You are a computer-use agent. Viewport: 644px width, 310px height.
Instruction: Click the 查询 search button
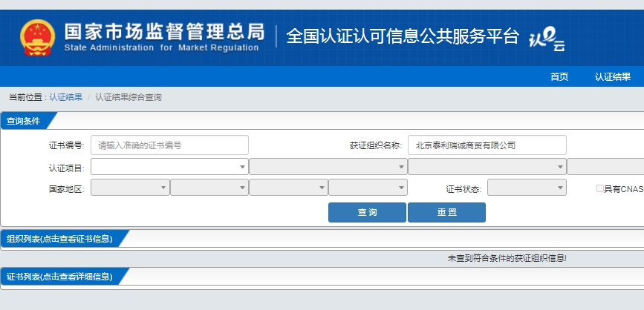pyautogui.click(x=367, y=212)
